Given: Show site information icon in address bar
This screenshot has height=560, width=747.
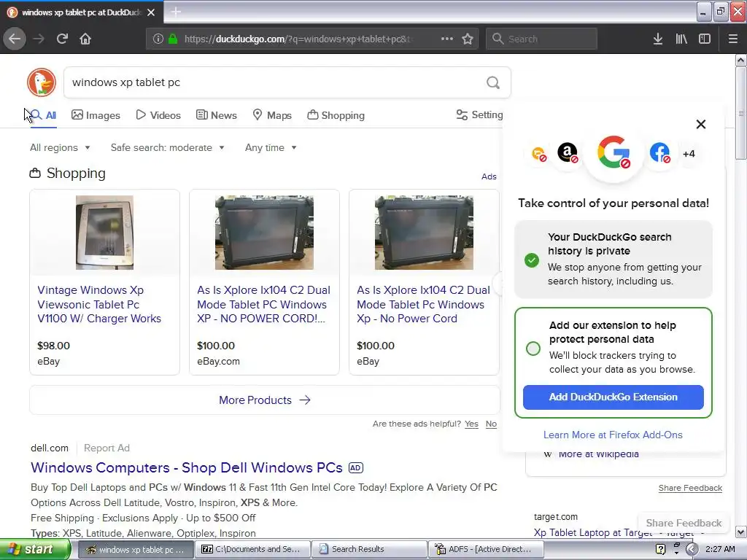Looking at the screenshot, I should pyautogui.click(x=158, y=39).
